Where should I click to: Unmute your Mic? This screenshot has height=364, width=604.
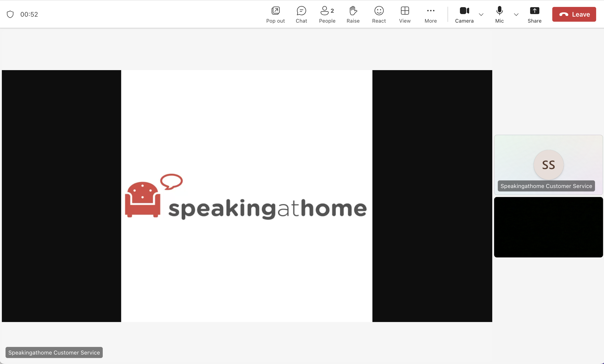click(x=499, y=14)
